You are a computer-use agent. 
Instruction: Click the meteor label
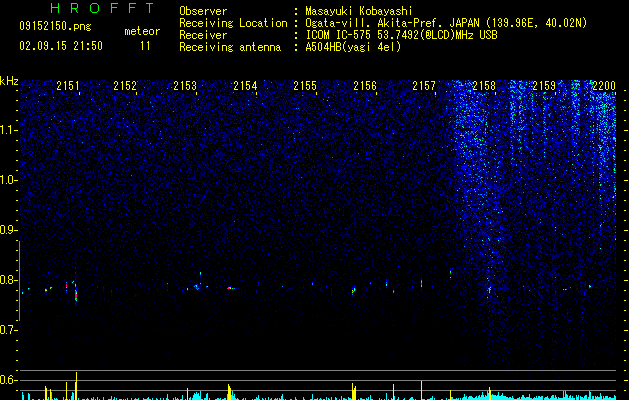point(142,31)
